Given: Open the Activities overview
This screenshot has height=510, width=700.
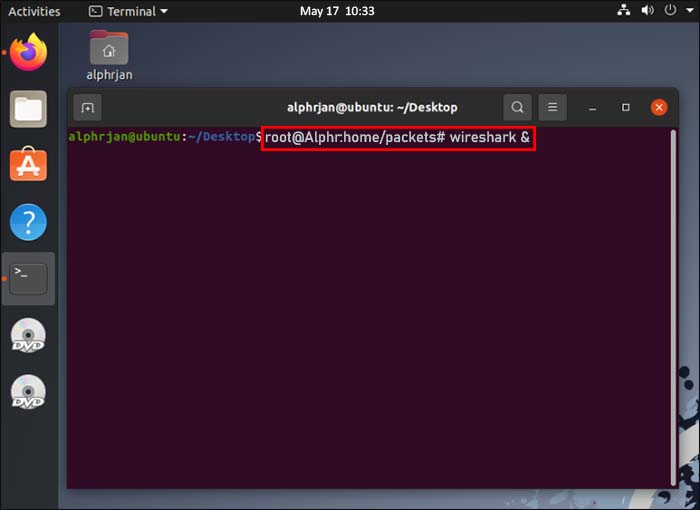Looking at the screenshot, I should pyautogui.click(x=34, y=11).
